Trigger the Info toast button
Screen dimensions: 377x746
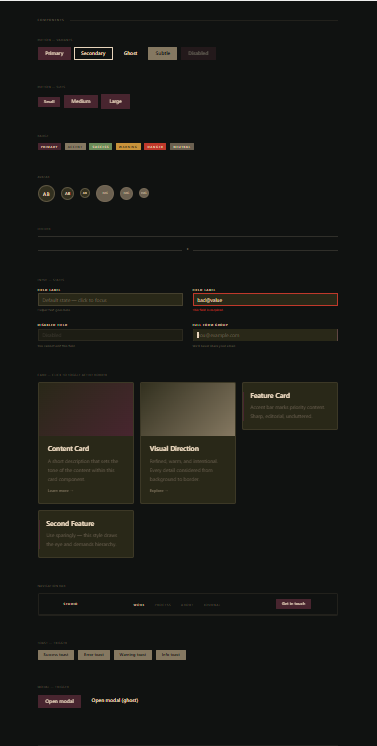(x=171, y=655)
